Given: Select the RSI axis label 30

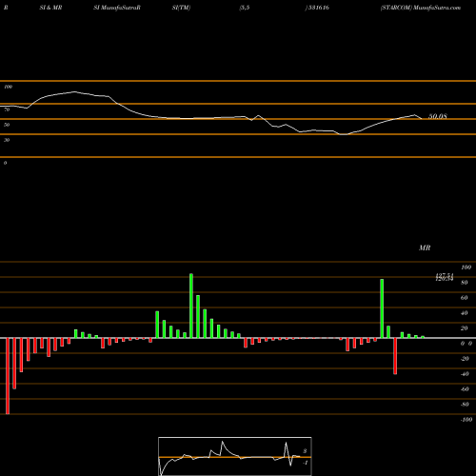Looking at the screenshot, I should pos(7,140).
